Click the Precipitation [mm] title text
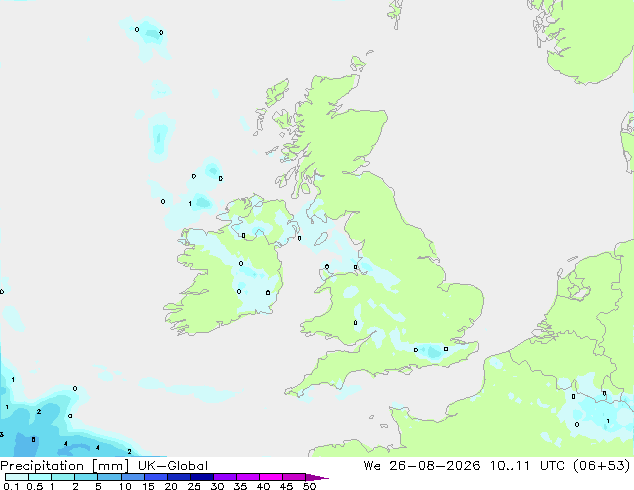 pos(65,466)
